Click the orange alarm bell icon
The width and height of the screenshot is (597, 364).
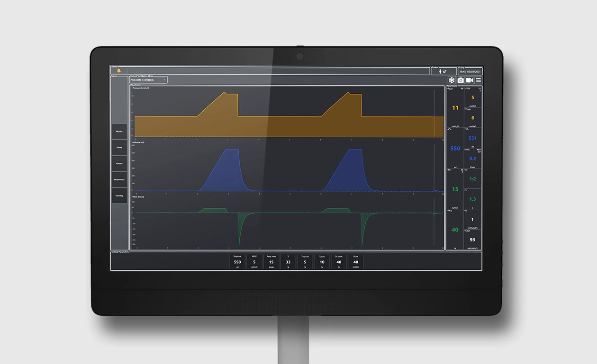click(119, 71)
